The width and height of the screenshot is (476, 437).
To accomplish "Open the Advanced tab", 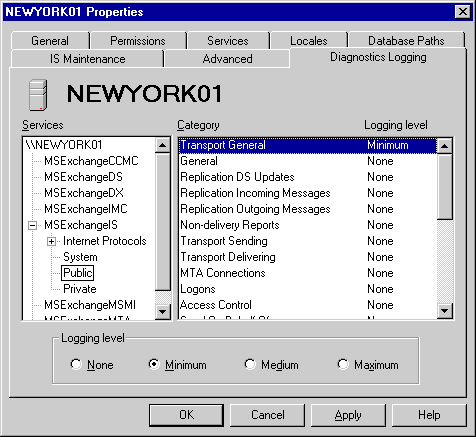I will (227, 59).
